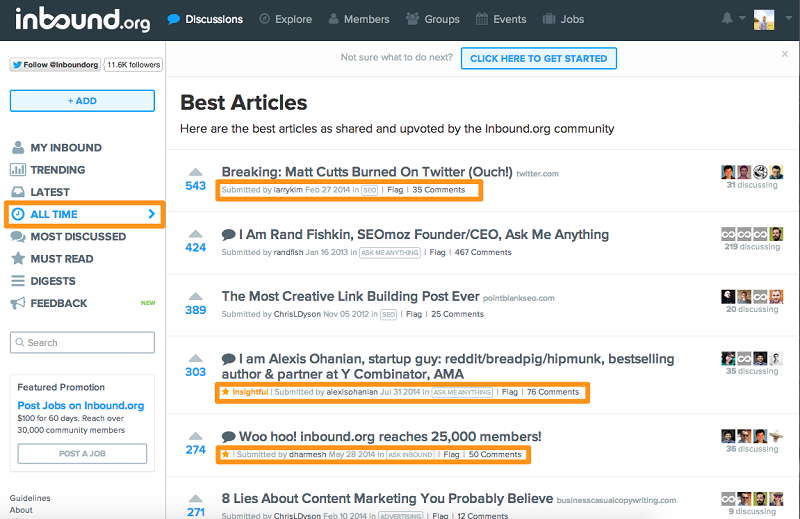Open 25 Comments link
The width and height of the screenshot is (800, 519).
click(457, 314)
